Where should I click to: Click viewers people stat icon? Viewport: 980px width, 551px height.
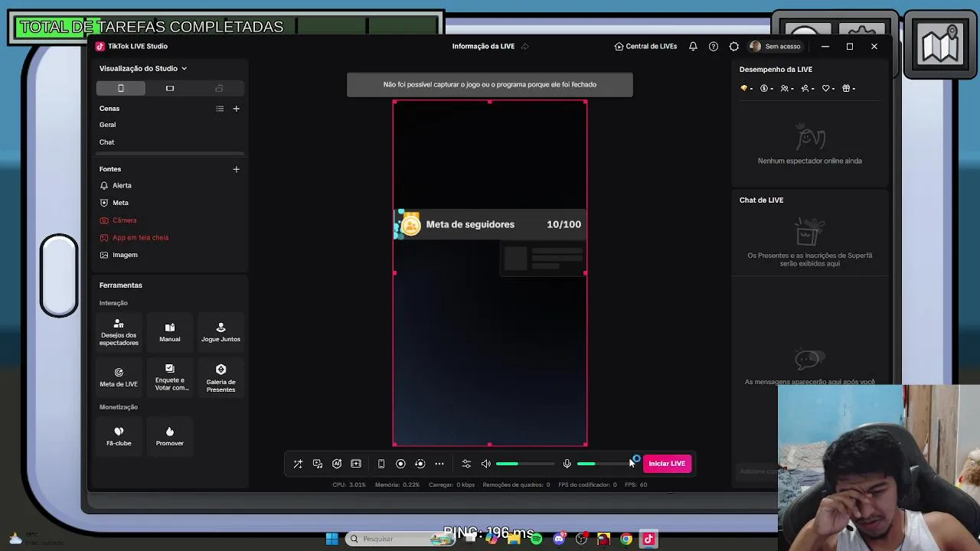(787, 88)
